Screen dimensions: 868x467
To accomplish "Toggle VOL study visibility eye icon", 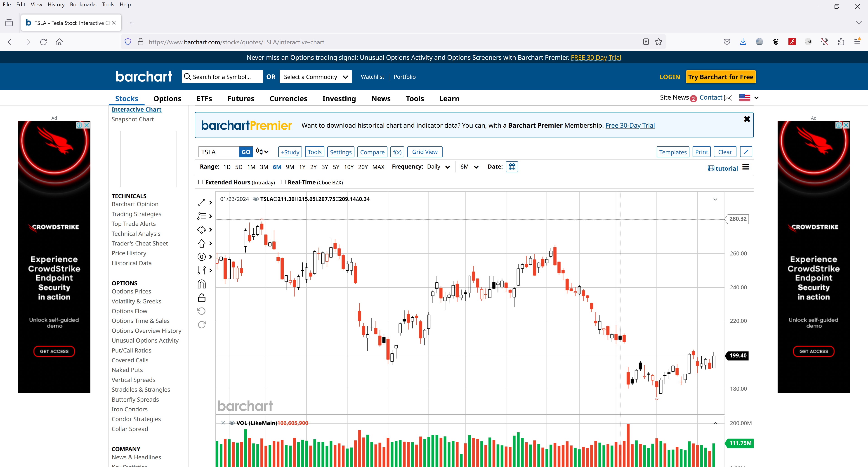I will click(232, 423).
